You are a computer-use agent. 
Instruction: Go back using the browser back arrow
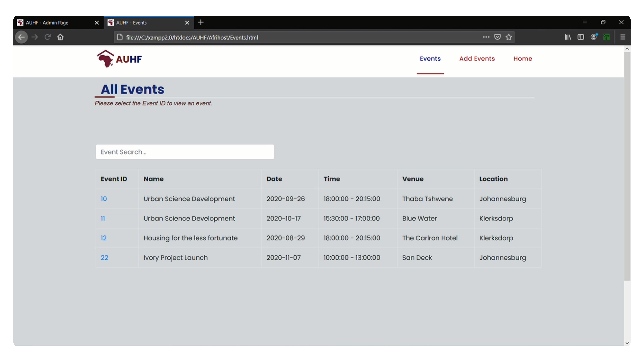pyautogui.click(x=21, y=37)
